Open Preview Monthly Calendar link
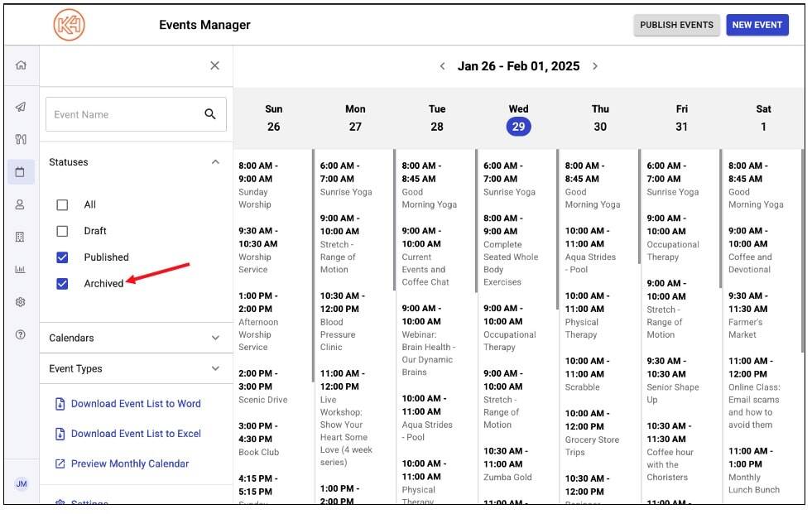The width and height of the screenshot is (812, 514). (x=129, y=464)
